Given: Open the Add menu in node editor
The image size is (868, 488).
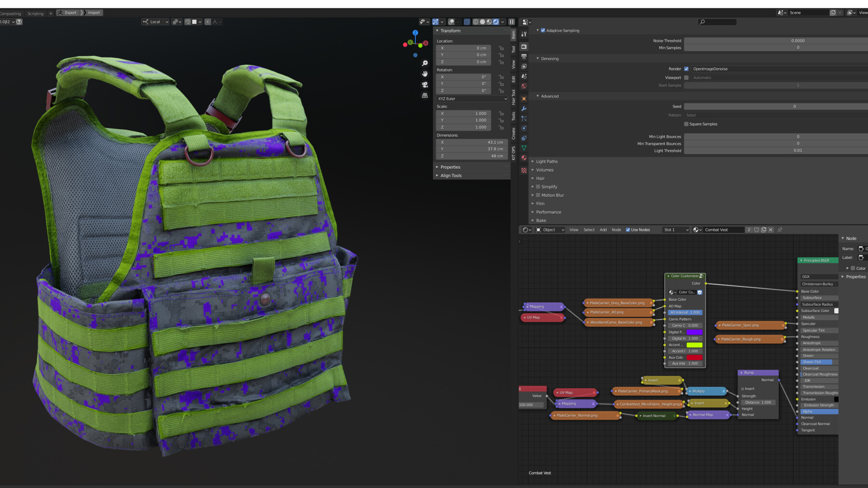Looking at the screenshot, I should pyautogui.click(x=603, y=230).
